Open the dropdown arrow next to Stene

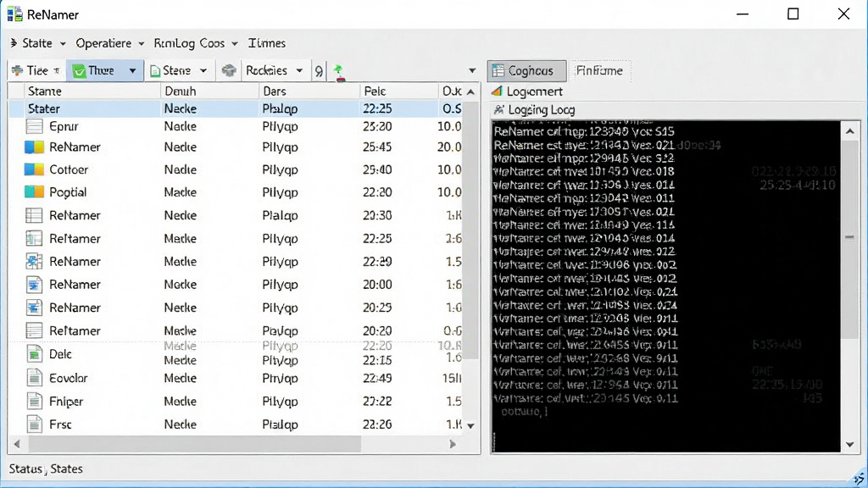pyautogui.click(x=203, y=71)
